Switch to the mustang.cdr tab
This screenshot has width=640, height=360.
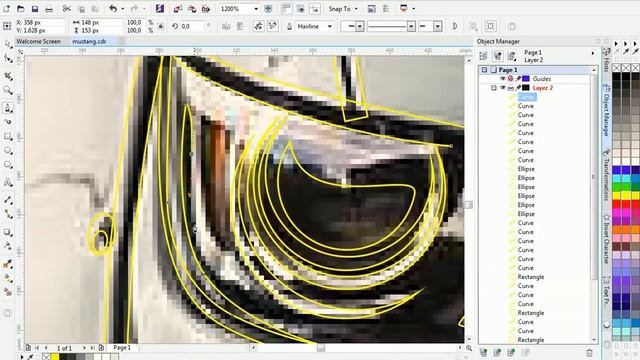point(89,42)
